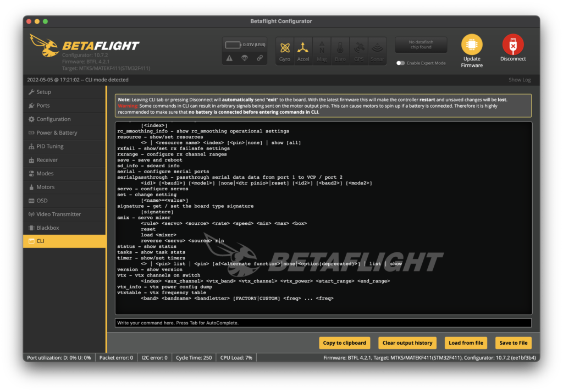Click "Cycle Time: 250" in status bar
This screenshot has height=392, width=563.
click(194, 357)
